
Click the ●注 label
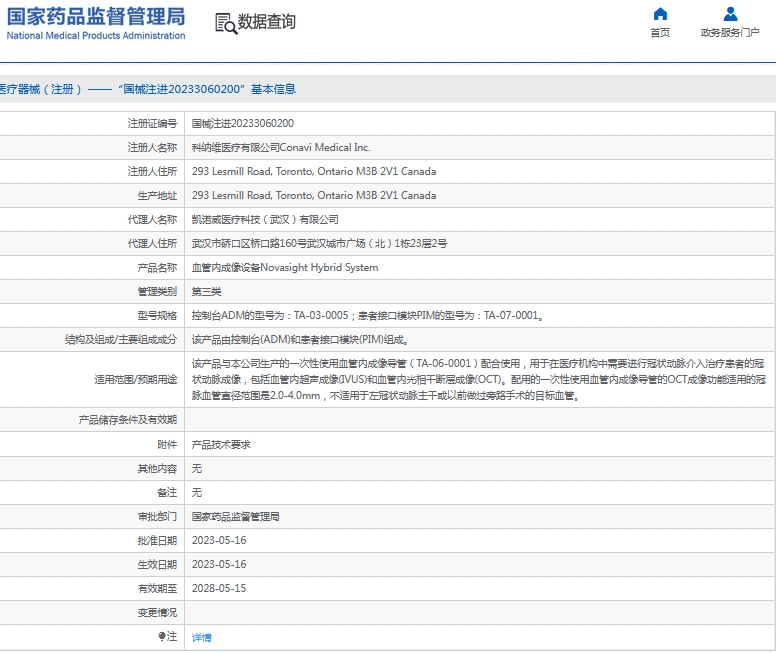(x=167, y=637)
